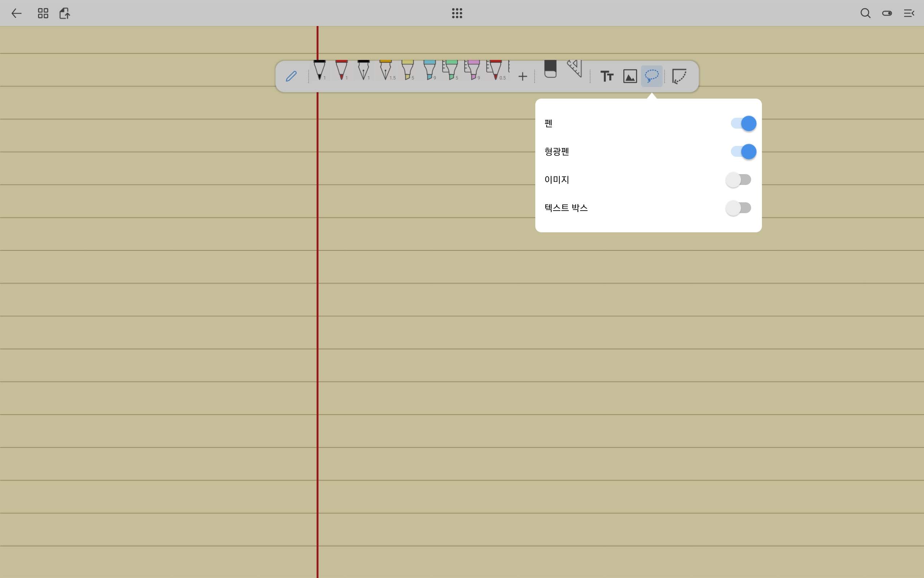924x578 pixels.
Task: Enable the 텍스트 박스 lasso toggle
Action: pos(738,208)
